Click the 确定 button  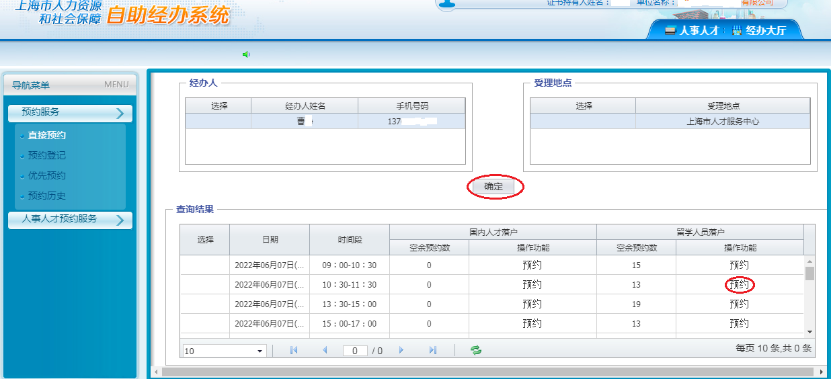click(493, 187)
